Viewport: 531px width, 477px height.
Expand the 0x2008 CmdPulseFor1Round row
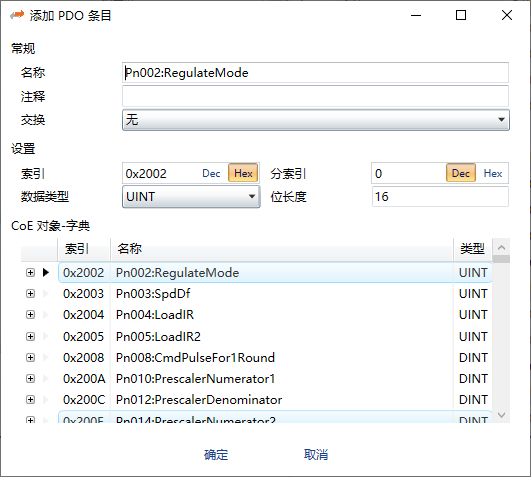click(30, 357)
